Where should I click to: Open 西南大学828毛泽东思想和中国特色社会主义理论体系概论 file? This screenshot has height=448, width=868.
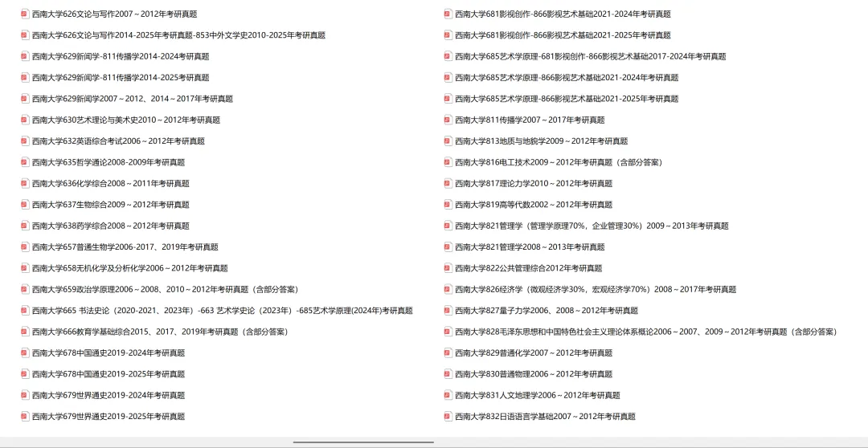click(646, 332)
